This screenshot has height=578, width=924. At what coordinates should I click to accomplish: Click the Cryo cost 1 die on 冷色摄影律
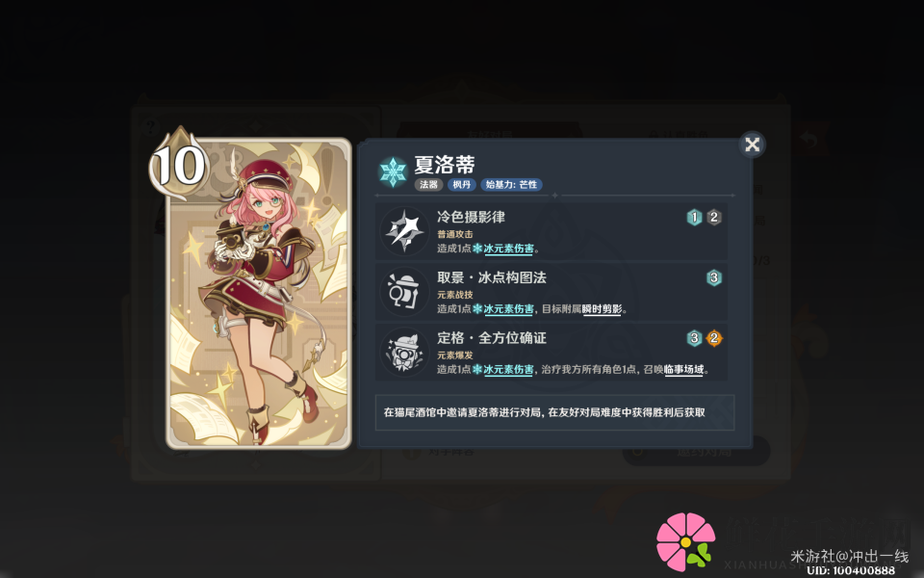(694, 217)
